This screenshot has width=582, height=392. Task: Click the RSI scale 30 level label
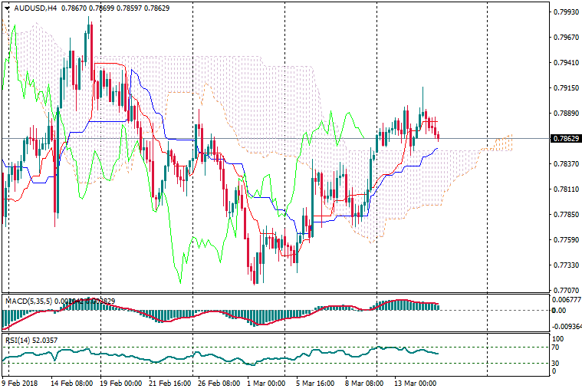tap(557, 363)
